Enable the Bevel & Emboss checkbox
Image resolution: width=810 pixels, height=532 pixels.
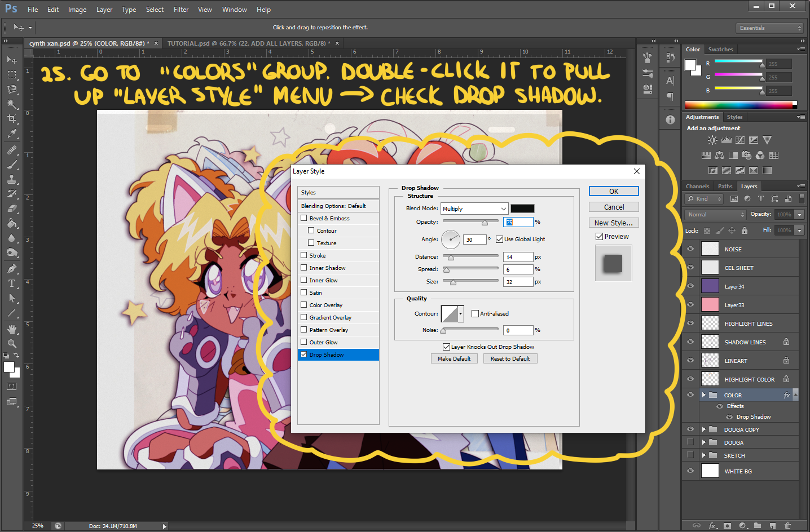click(304, 218)
